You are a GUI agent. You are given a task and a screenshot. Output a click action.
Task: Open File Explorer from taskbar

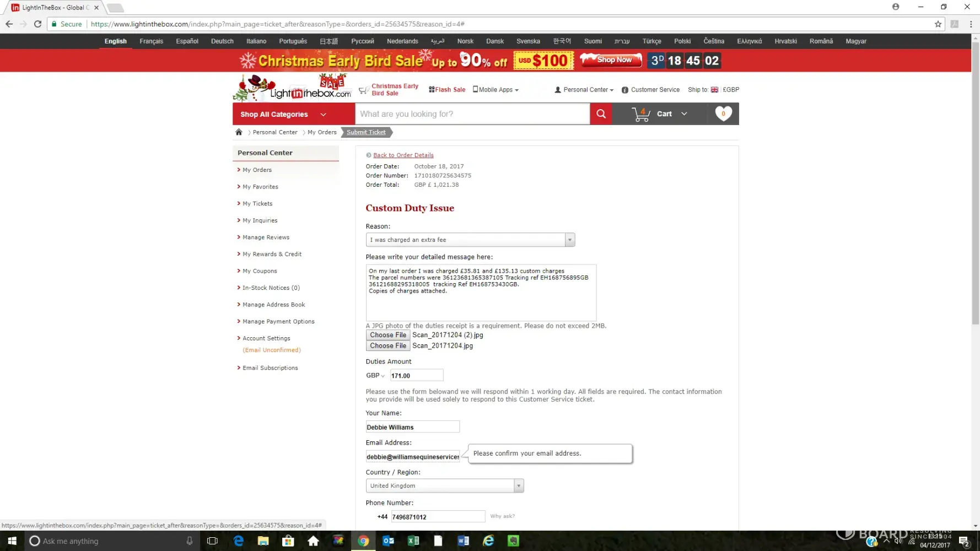pos(263,541)
